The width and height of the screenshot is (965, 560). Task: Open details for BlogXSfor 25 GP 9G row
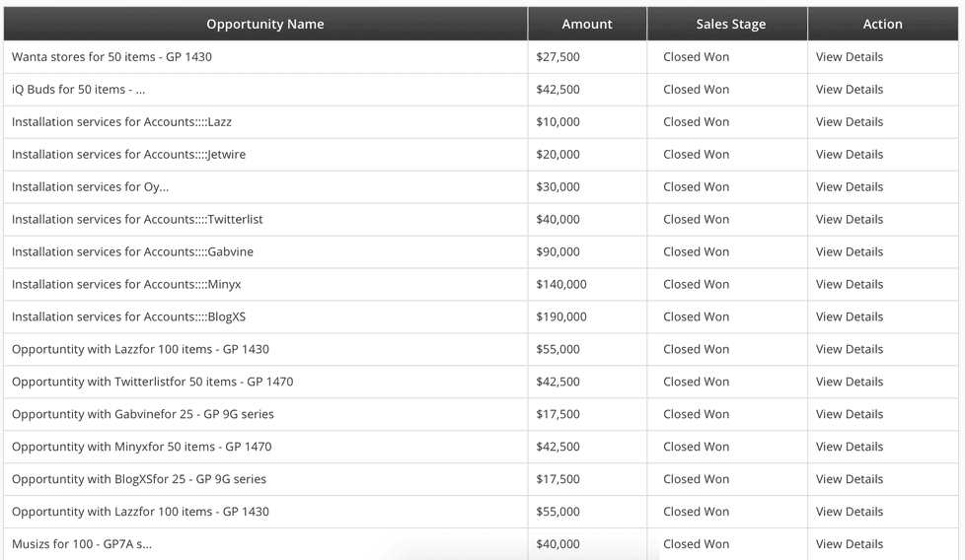coord(850,479)
